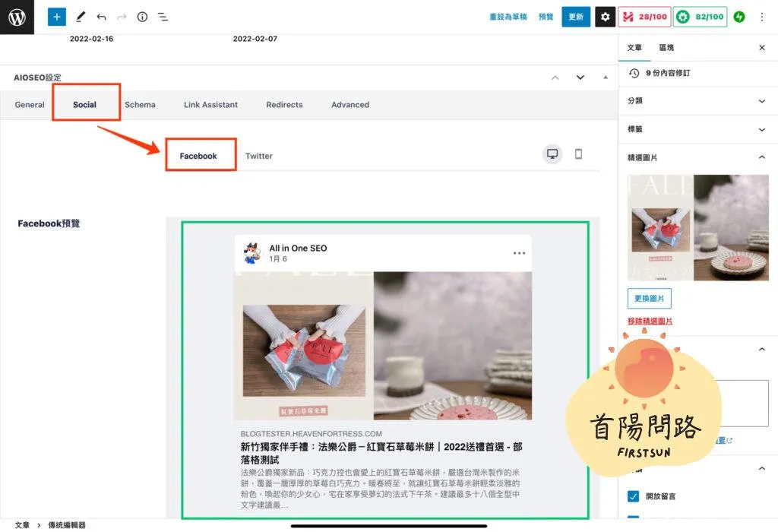Toggle the settings gear icon
The width and height of the screenshot is (778, 532).
[x=605, y=17]
